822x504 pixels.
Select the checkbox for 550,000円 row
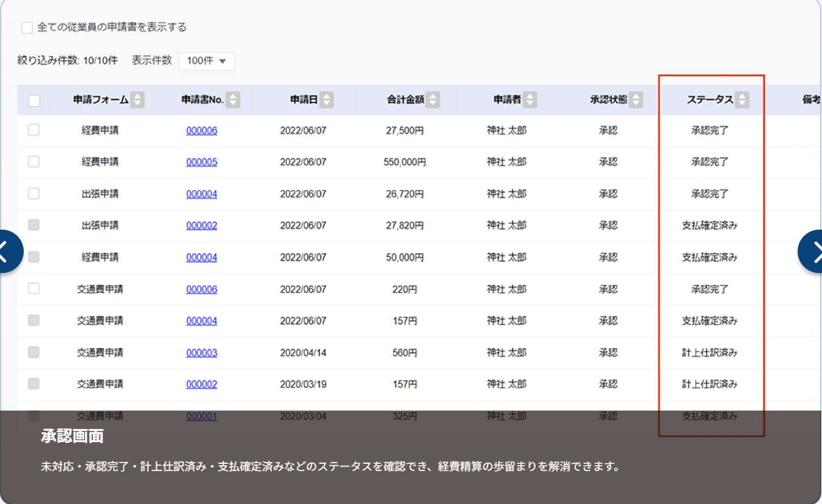34,162
